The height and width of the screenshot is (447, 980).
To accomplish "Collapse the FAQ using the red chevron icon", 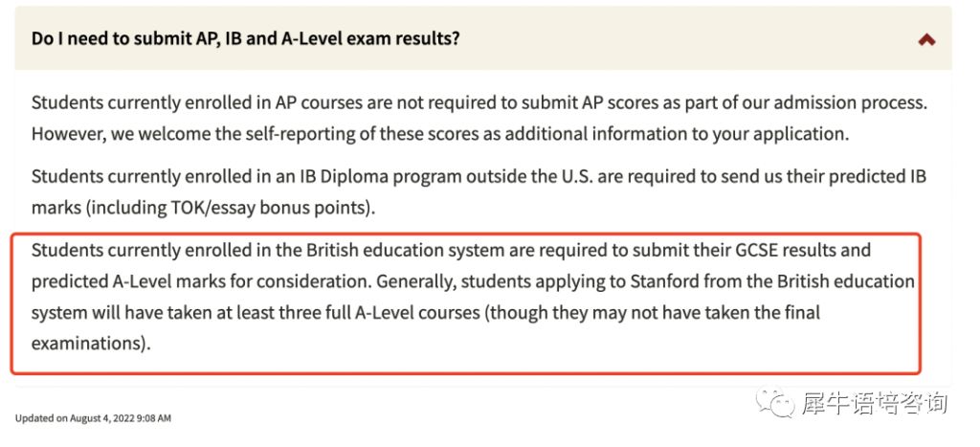I will pos(926,40).
